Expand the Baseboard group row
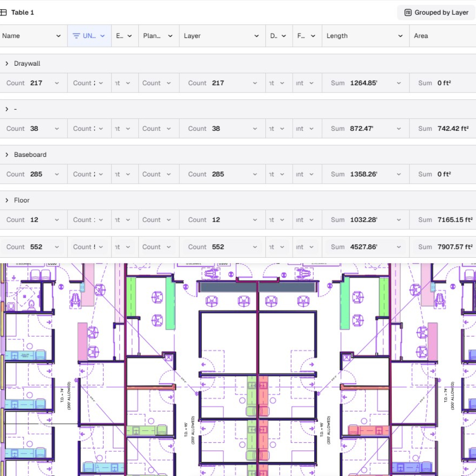Image resolution: width=476 pixels, height=476 pixels. (7, 155)
